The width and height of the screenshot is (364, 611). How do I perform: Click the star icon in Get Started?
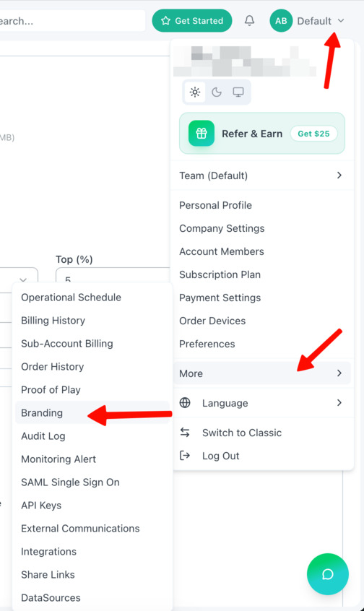click(165, 21)
